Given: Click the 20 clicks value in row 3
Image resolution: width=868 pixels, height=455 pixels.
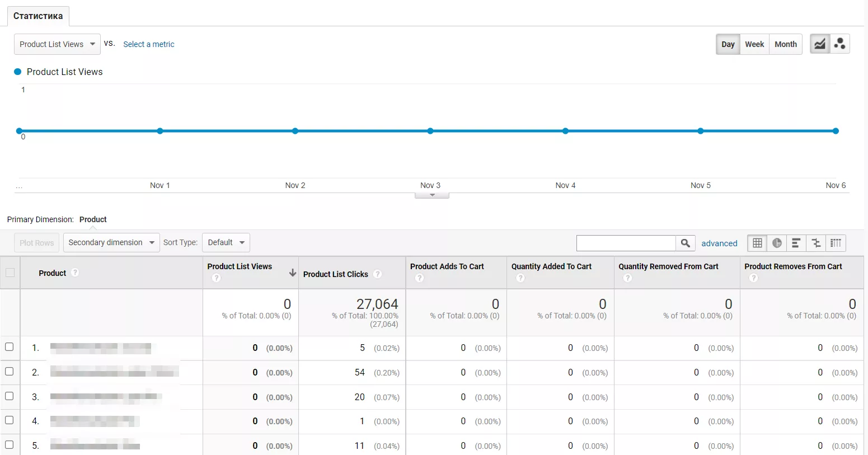Looking at the screenshot, I should coord(360,397).
